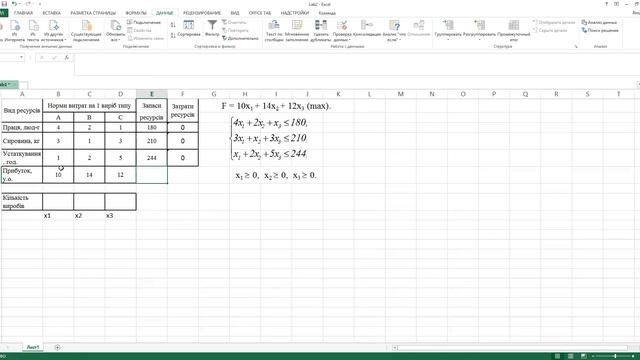Select the Вид ресурсів header cell

[x=22, y=110]
